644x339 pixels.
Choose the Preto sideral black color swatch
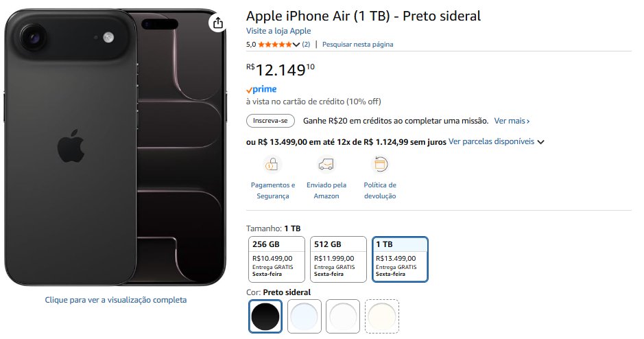265,316
